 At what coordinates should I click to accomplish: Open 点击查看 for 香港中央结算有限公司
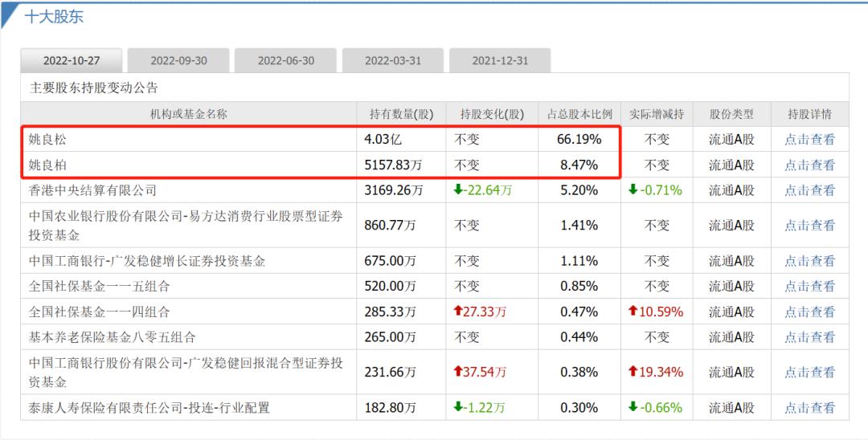(x=809, y=190)
